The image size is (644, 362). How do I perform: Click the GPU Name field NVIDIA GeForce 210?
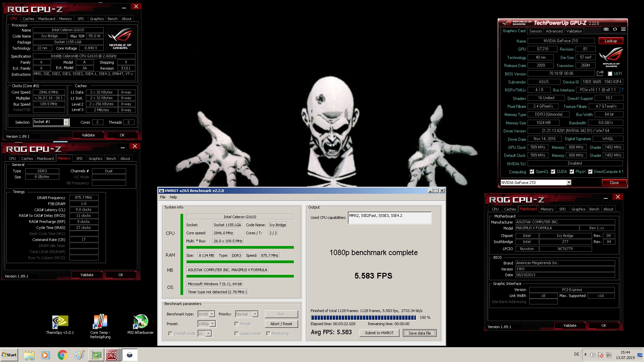[x=561, y=41]
